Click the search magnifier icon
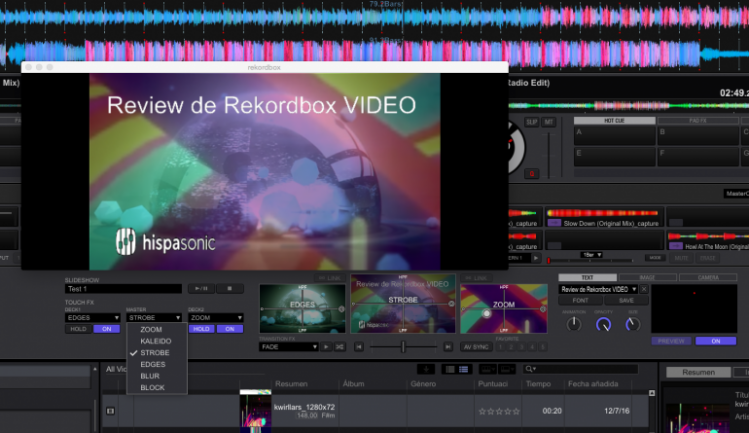 click(x=529, y=369)
